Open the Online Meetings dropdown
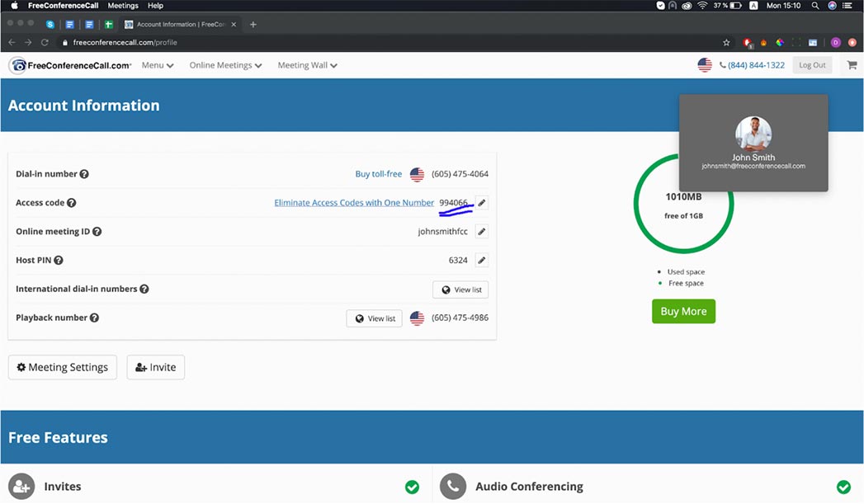This screenshot has height=504, width=864. pyautogui.click(x=225, y=65)
